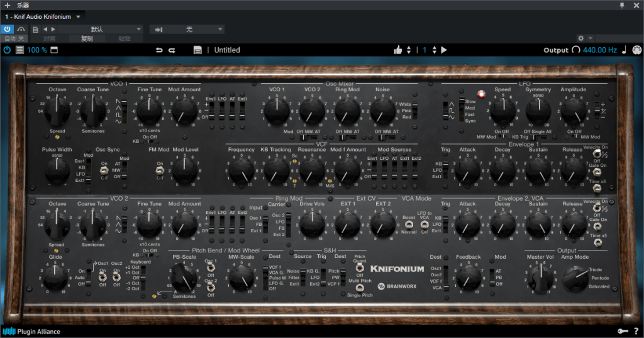This screenshot has width=644, height=338.
Task: Open help with the question mark icon
Action: point(636,331)
